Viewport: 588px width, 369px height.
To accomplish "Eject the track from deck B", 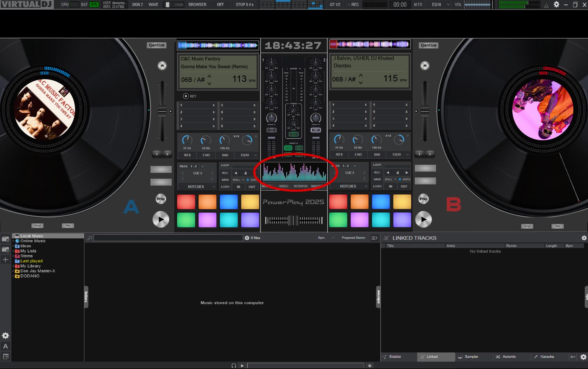I will click(425, 66).
